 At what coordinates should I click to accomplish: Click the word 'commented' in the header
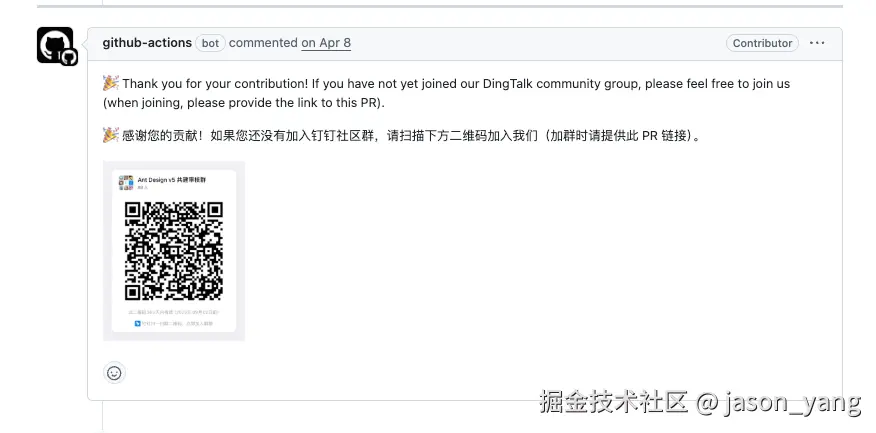pyautogui.click(x=263, y=43)
